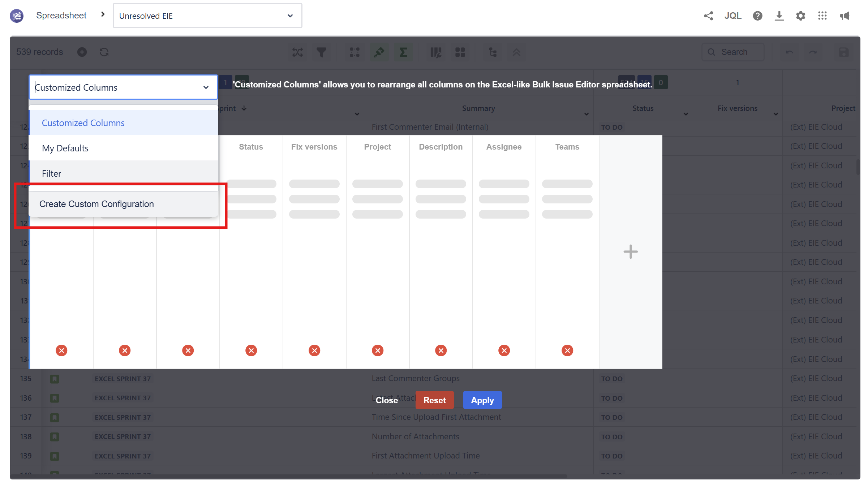The height and width of the screenshot is (491, 868).
Task: Click the share icon in header
Action: click(708, 16)
